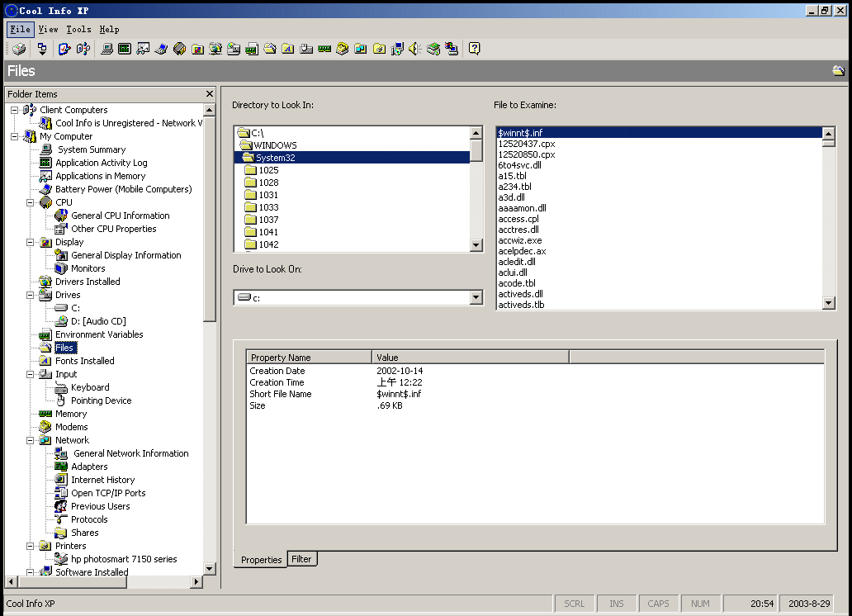The width and height of the screenshot is (852, 616).
Task: Collapse the Client Computers tree node
Action: click(x=15, y=110)
